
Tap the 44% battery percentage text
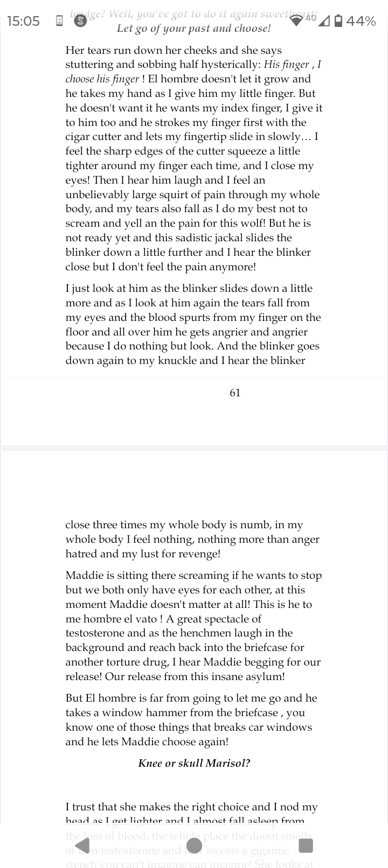(361, 21)
